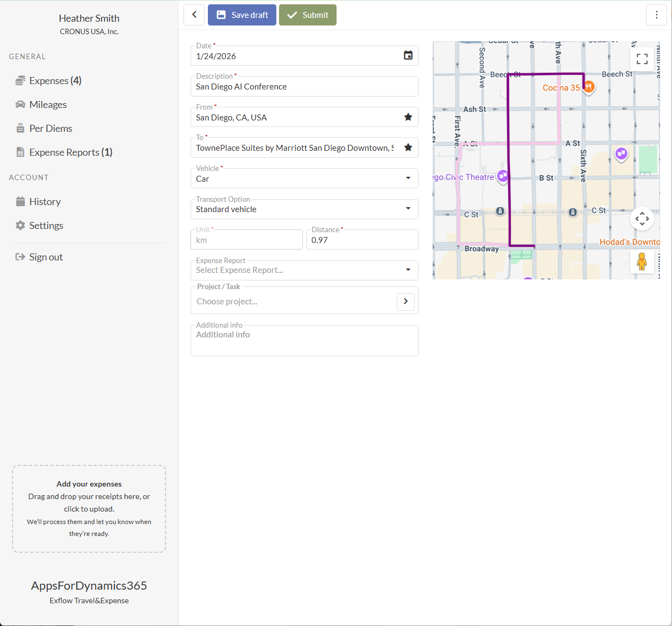Expand the Vehicle dropdown

point(408,178)
